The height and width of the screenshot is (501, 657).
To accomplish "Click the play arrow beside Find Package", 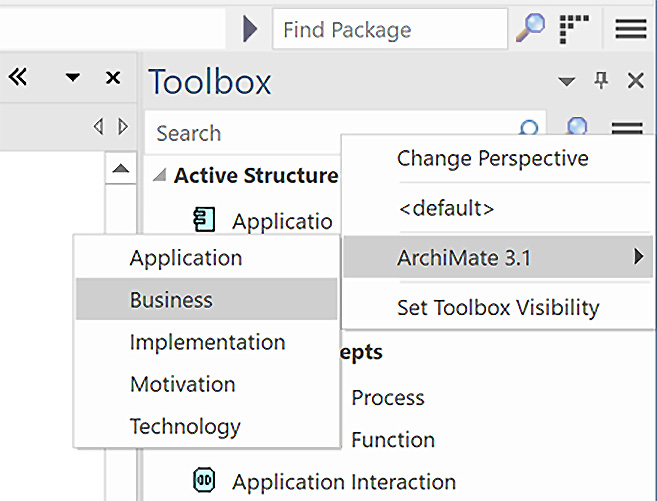I will (x=250, y=29).
